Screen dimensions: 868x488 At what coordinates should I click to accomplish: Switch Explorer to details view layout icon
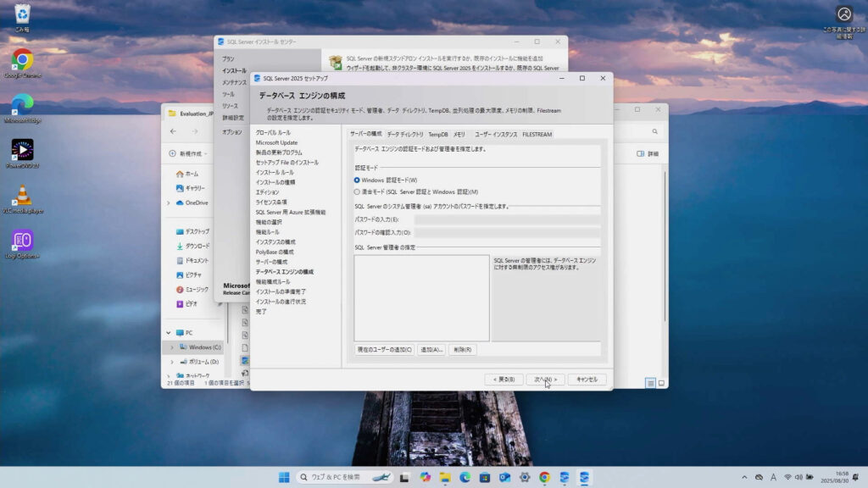(650, 383)
